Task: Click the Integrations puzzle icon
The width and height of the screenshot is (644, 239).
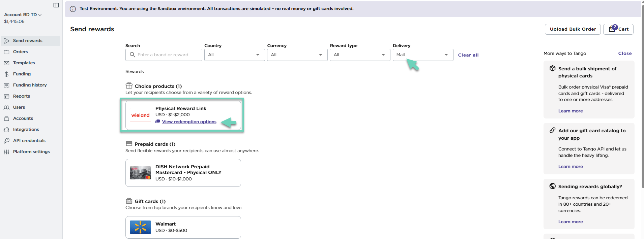Action: (x=6, y=130)
